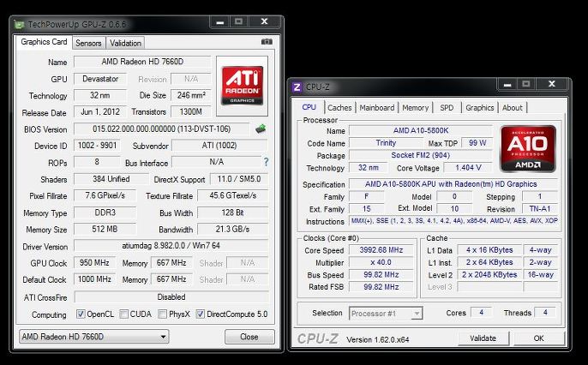
Task: Close CPU-Z with the title bar X
Action: (x=552, y=84)
